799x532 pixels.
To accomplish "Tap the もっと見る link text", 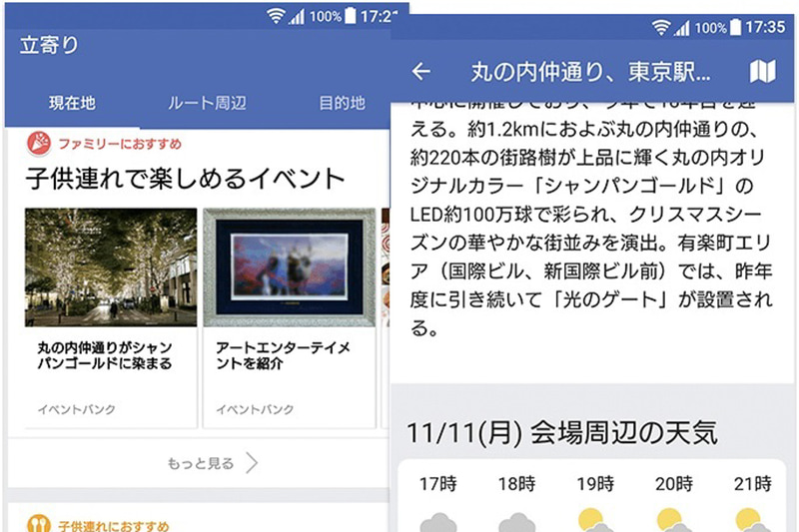I will 201,463.
